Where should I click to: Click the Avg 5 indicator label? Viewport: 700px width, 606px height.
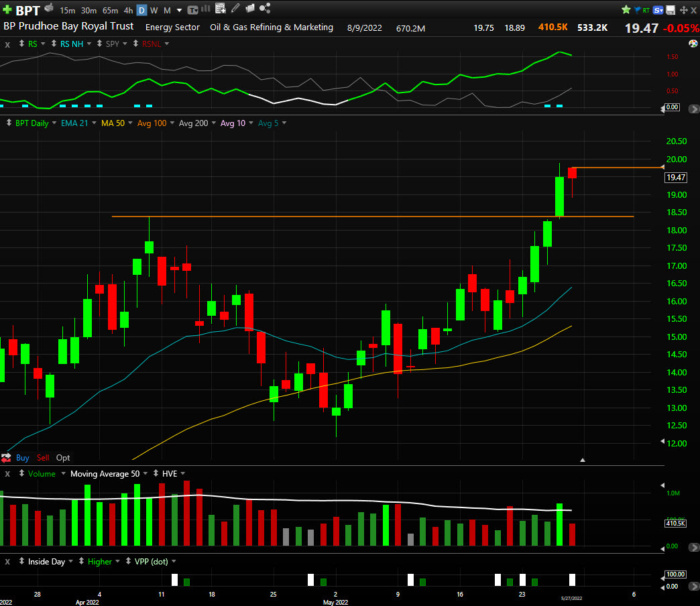pos(268,123)
